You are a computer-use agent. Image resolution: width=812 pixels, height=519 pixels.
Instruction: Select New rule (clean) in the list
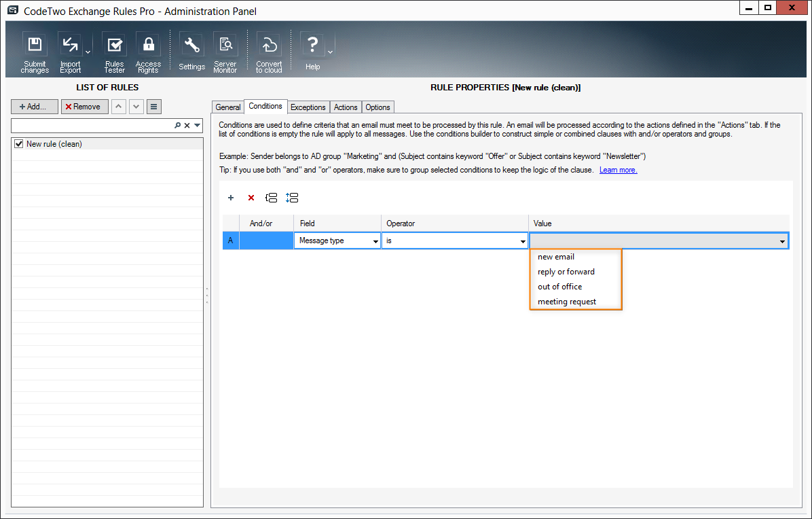(107, 144)
